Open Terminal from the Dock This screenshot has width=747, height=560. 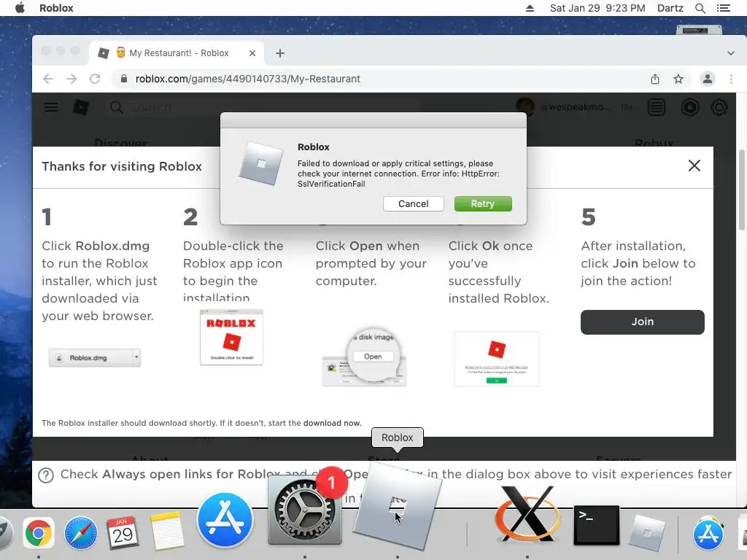coord(597,525)
